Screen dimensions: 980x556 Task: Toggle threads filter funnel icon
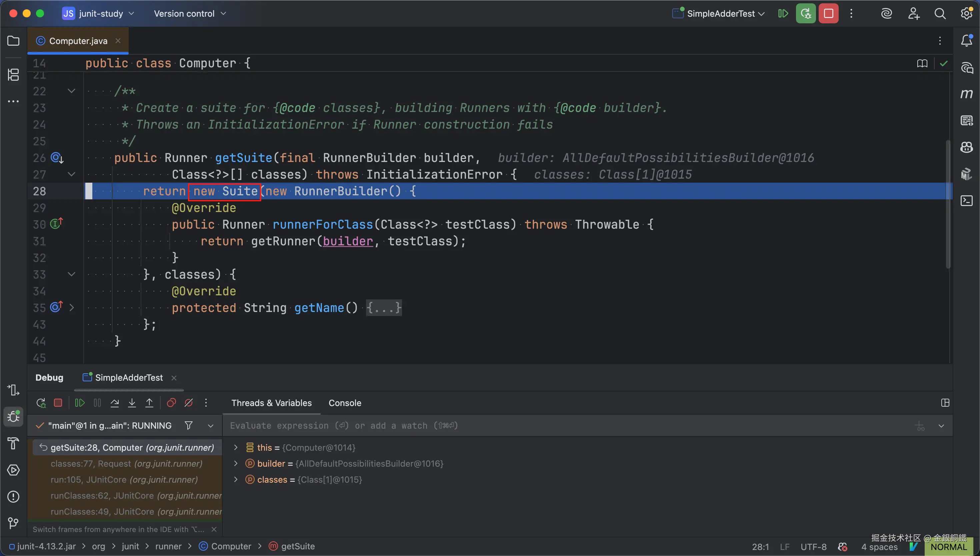[188, 425]
